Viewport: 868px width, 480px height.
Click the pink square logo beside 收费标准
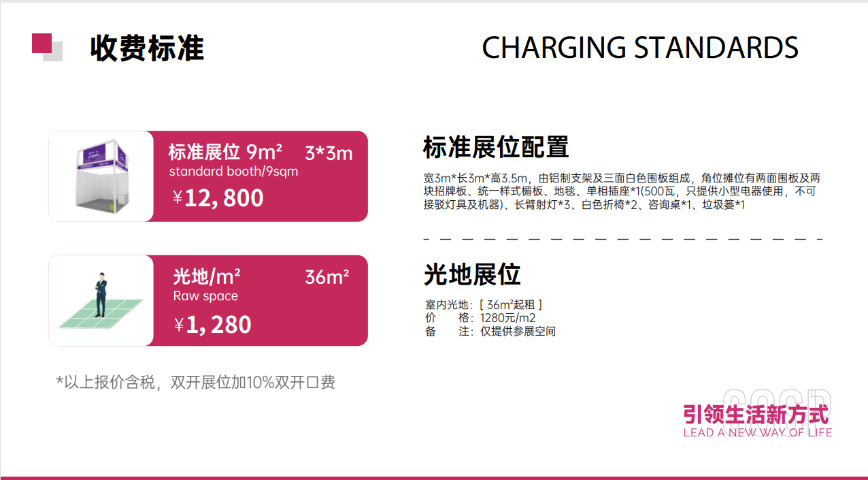click(x=43, y=44)
